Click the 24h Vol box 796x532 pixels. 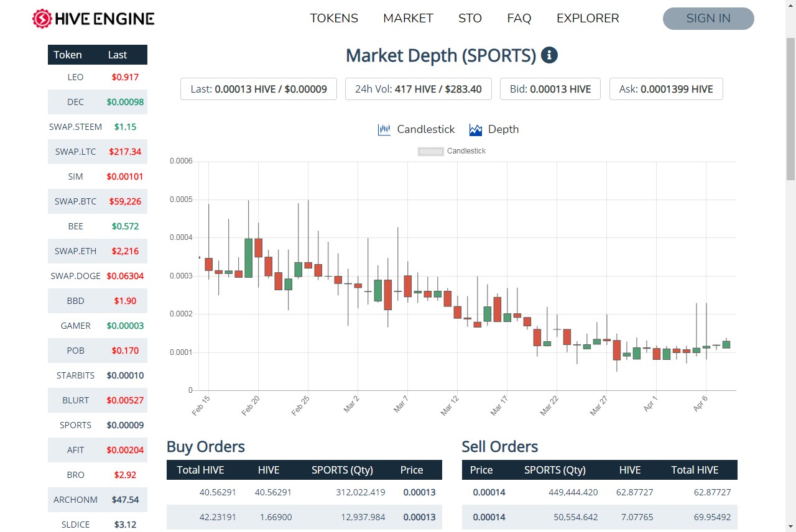419,89
